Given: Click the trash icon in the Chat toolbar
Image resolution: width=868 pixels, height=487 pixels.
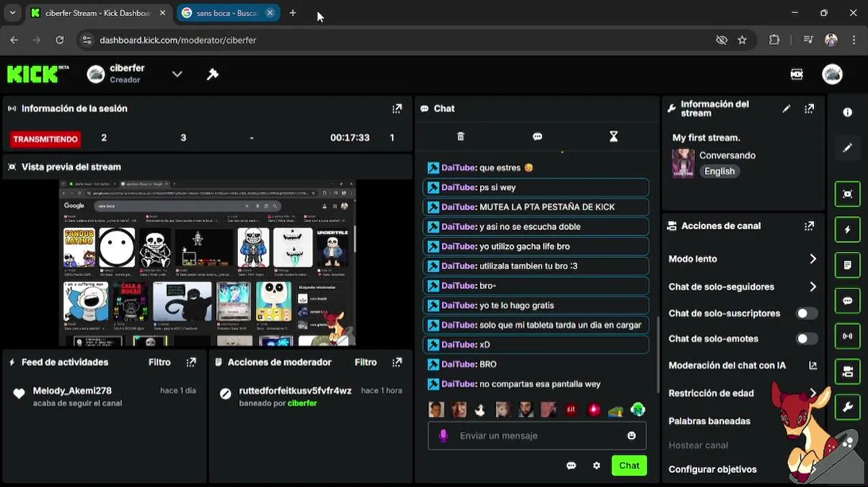Looking at the screenshot, I should [x=460, y=137].
